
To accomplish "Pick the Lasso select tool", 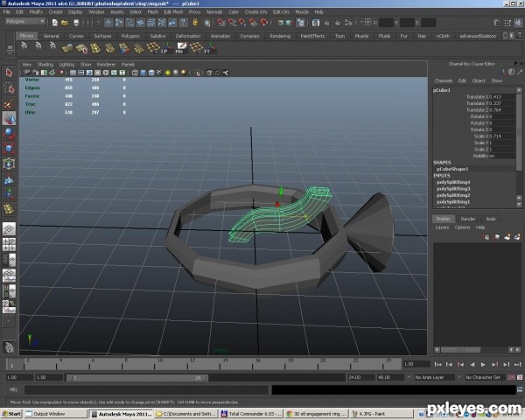I will [x=9, y=88].
